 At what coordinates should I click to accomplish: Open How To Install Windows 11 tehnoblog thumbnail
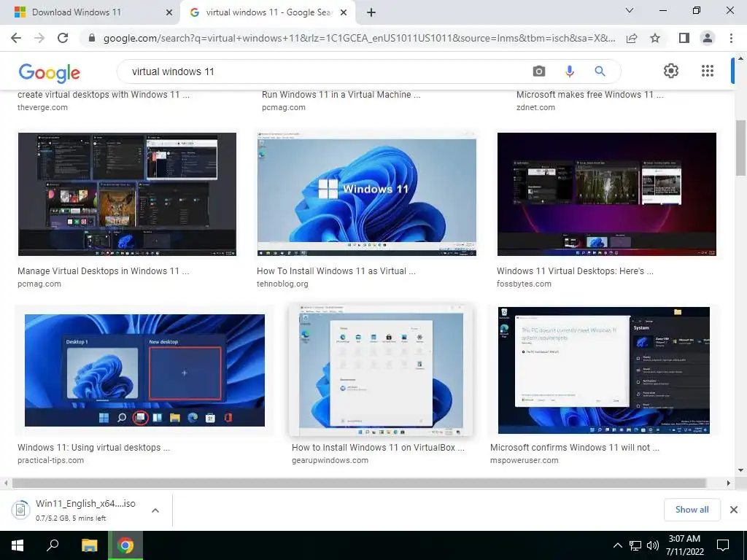click(367, 194)
